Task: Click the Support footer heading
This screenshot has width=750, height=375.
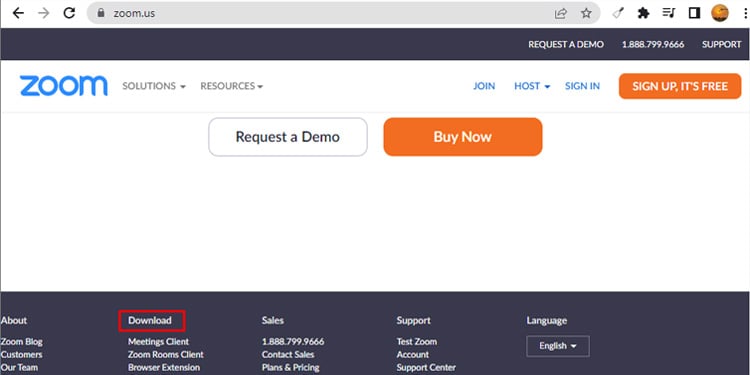Action: (x=413, y=320)
